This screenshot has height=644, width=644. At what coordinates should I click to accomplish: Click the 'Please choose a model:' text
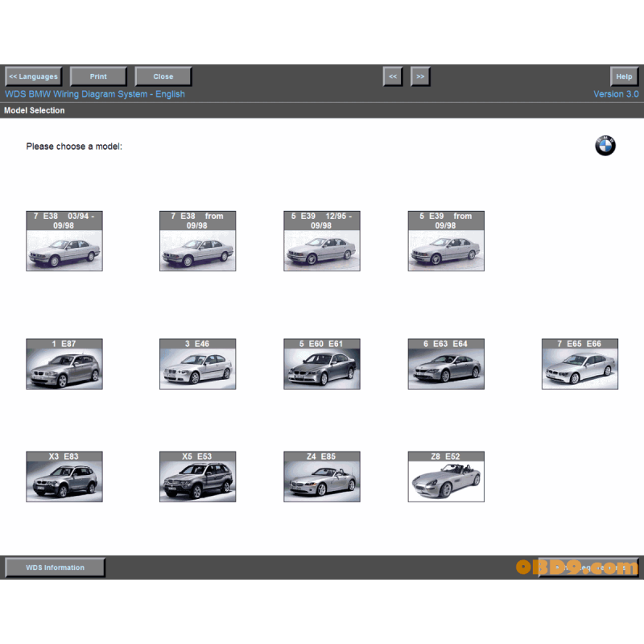click(x=74, y=147)
